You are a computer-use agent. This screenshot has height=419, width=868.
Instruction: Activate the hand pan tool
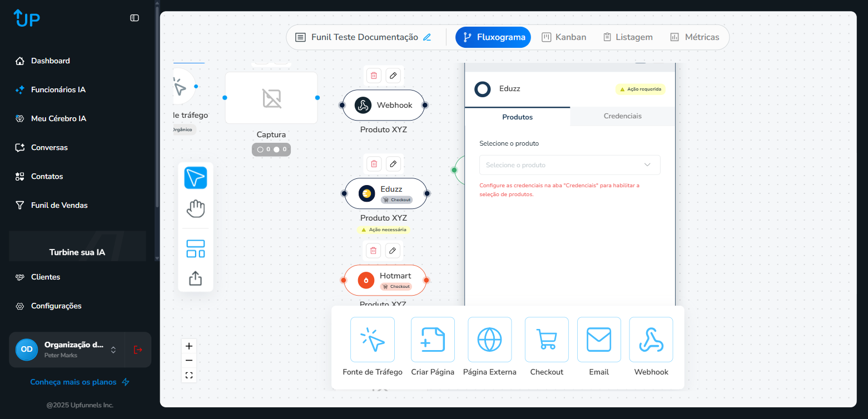195,208
